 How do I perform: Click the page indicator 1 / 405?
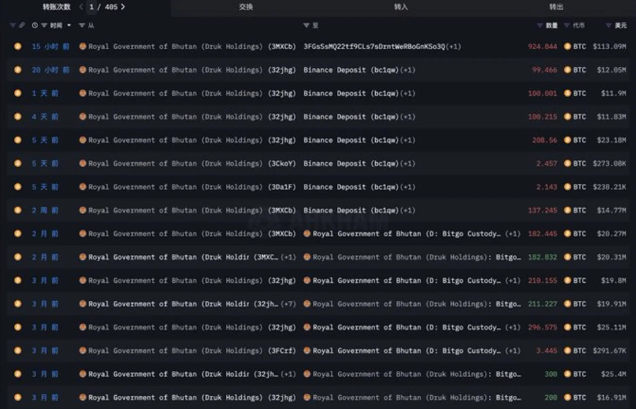103,7
